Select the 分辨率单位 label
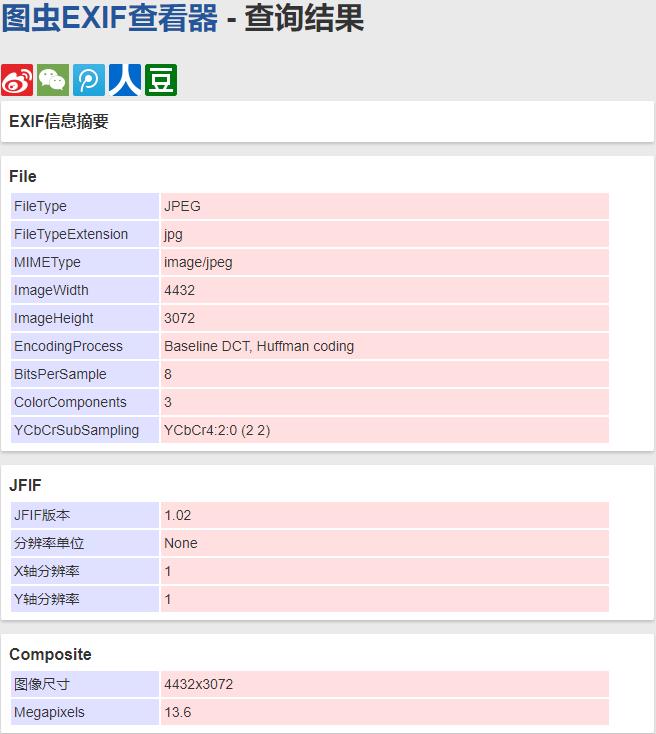The image size is (656, 734). 85,543
